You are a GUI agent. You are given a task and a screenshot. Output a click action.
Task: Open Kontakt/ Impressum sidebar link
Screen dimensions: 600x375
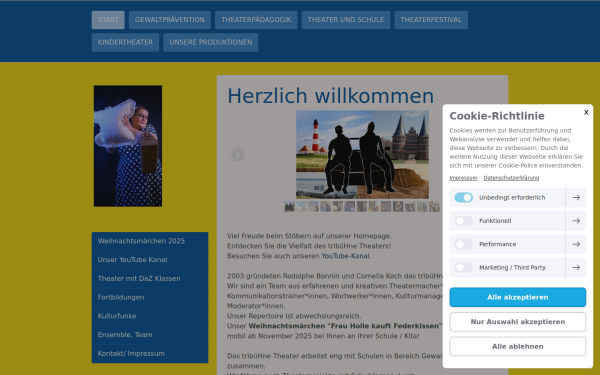click(x=150, y=354)
